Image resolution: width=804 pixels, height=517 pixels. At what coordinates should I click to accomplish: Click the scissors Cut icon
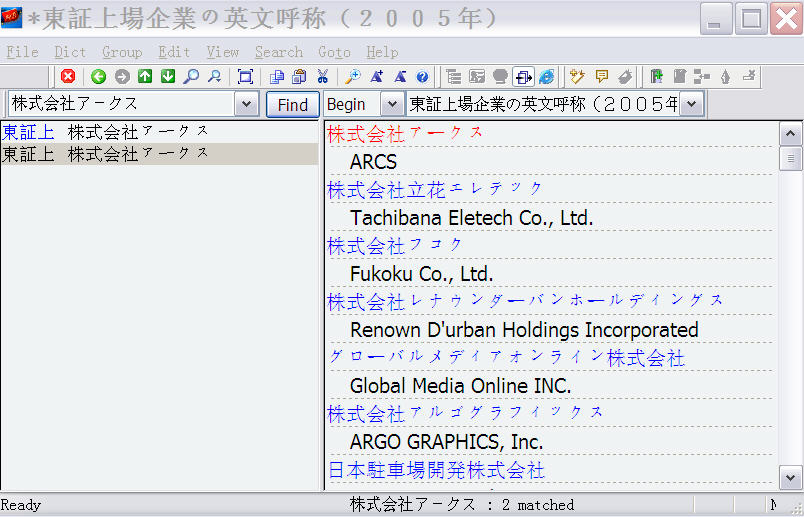(323, 77)
